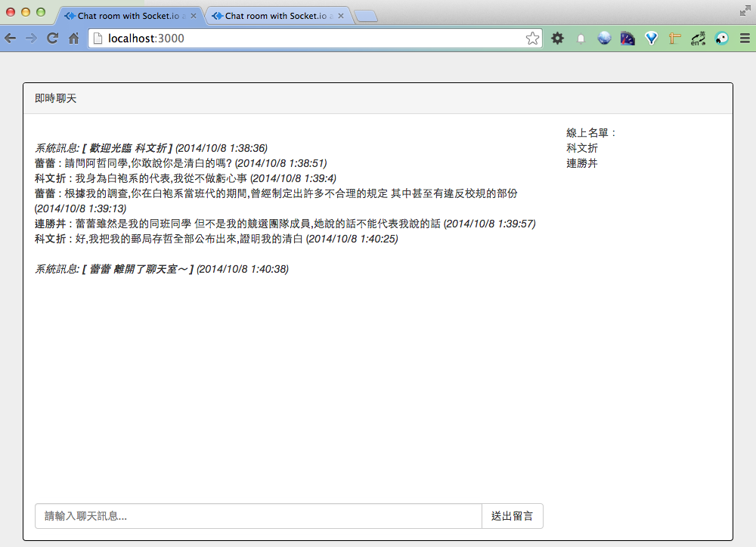
Task: Open the speedometer gauge extension
Action: 627,39
